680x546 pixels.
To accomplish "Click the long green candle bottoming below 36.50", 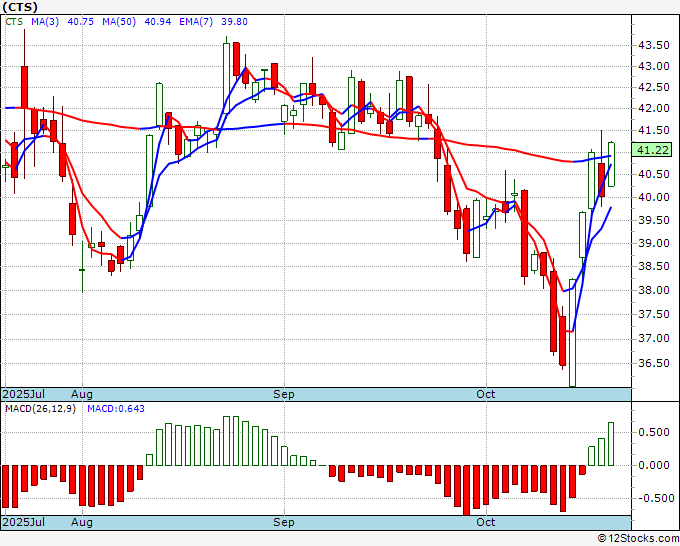I will (573, 333).
